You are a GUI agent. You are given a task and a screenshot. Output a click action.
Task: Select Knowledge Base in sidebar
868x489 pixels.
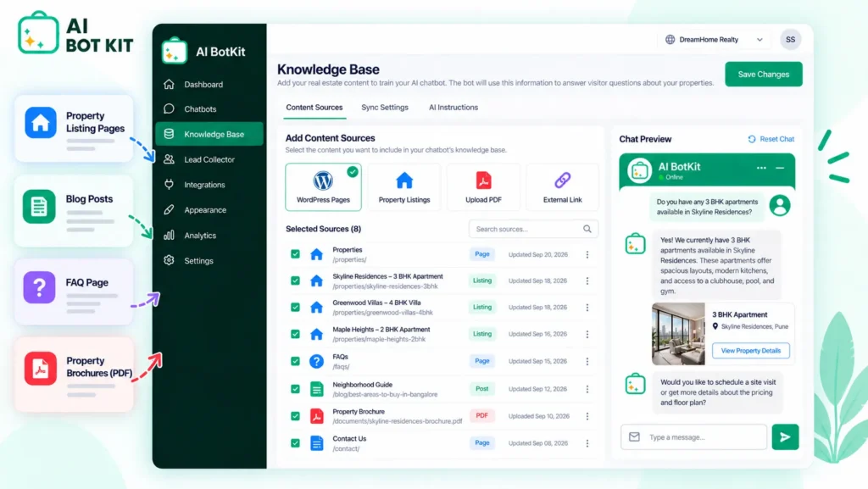pyautogui.click(x=209, y=134)
